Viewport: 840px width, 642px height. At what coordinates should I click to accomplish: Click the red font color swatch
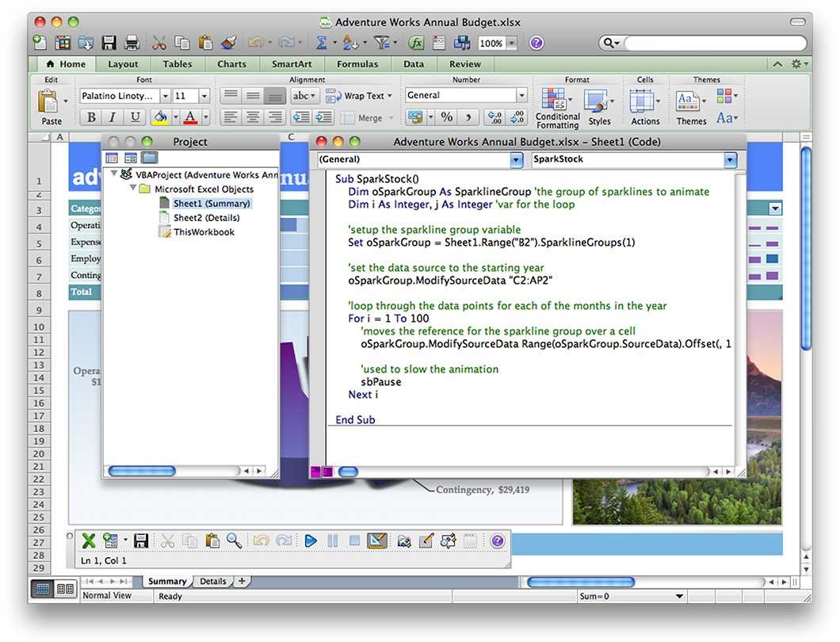pos(190,117)
